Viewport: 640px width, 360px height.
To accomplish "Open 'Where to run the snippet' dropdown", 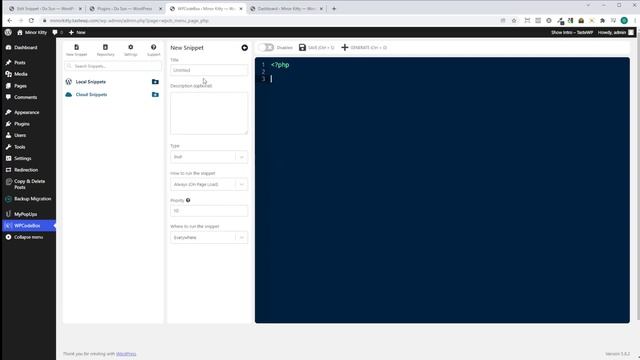I will [x=209, y=238].
